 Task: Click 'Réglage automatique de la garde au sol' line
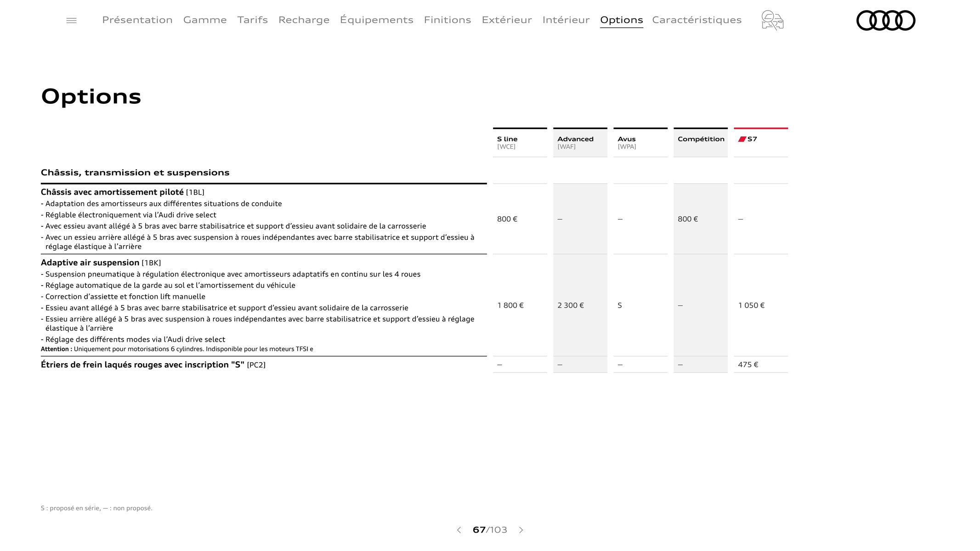[168, 285]
